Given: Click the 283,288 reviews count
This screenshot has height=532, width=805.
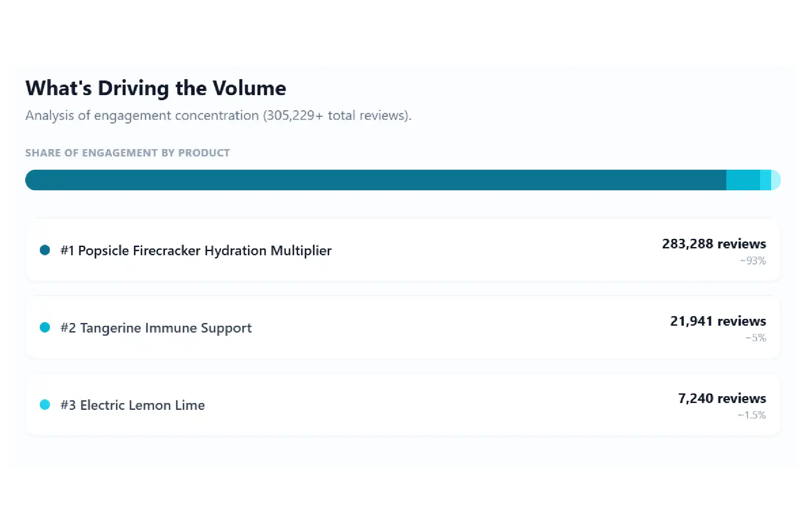Looking at the screenshot, I should (714, 244).
